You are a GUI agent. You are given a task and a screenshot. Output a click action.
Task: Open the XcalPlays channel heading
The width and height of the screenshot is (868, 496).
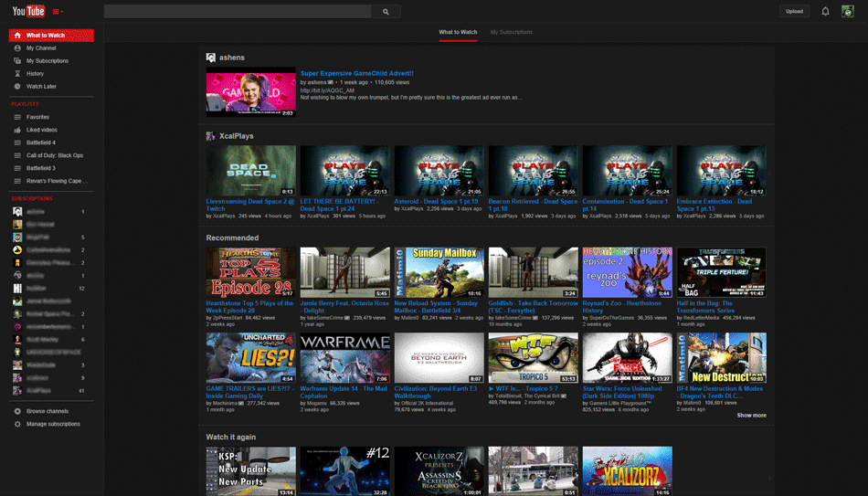click(237, 136)
